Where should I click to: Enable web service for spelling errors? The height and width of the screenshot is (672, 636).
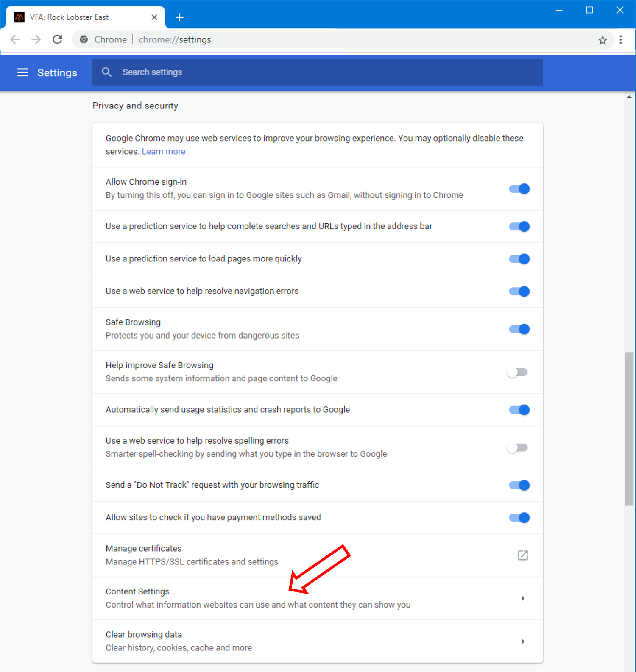(517, 448)
